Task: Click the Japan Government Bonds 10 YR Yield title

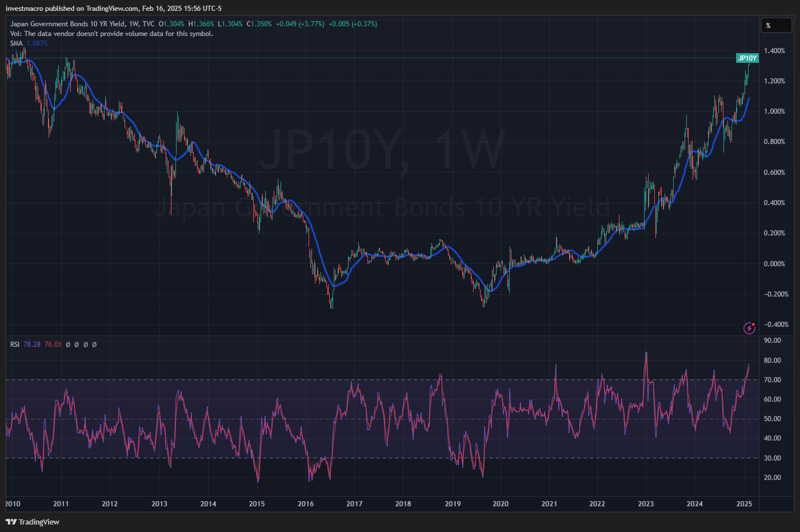Action: (x=67, y=24)
